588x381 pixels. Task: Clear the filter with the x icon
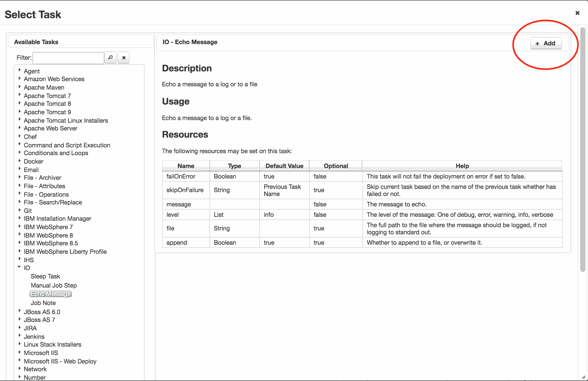(123, 57)
